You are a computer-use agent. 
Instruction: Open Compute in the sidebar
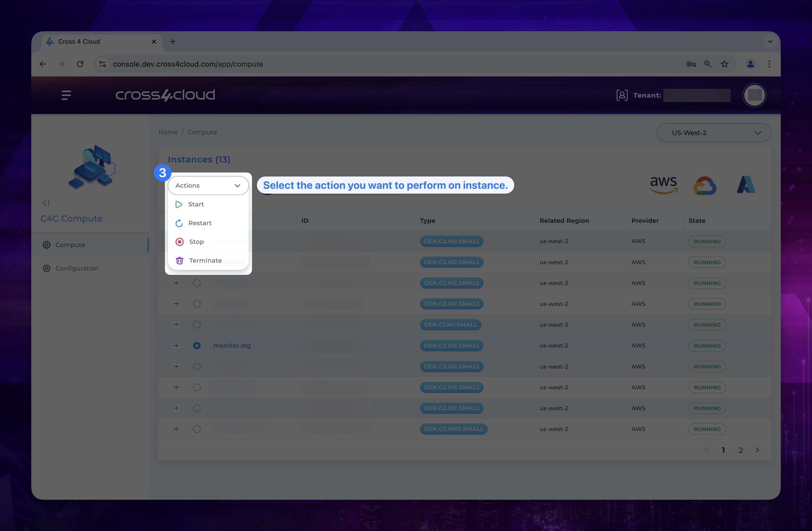point(90,245)
